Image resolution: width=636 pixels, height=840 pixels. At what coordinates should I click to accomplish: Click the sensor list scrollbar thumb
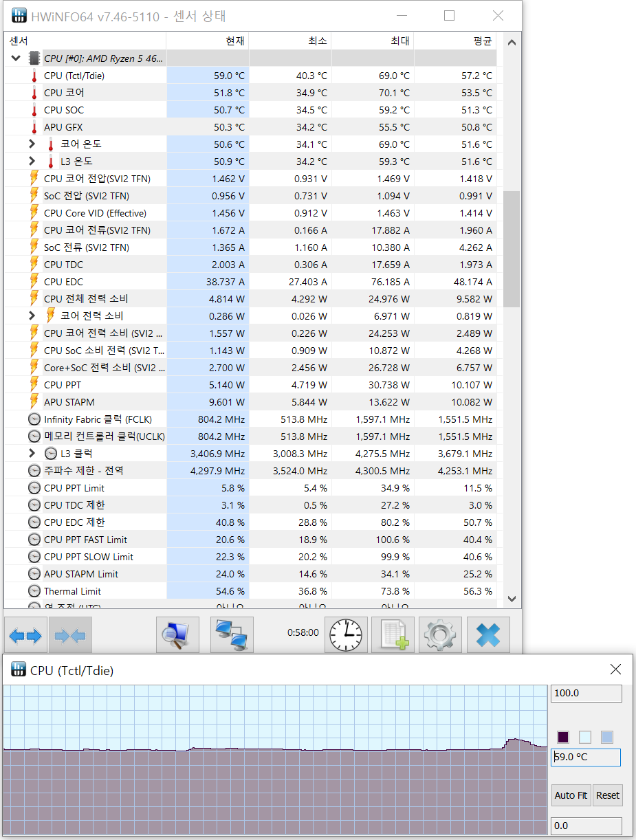[x=511, y=249]
